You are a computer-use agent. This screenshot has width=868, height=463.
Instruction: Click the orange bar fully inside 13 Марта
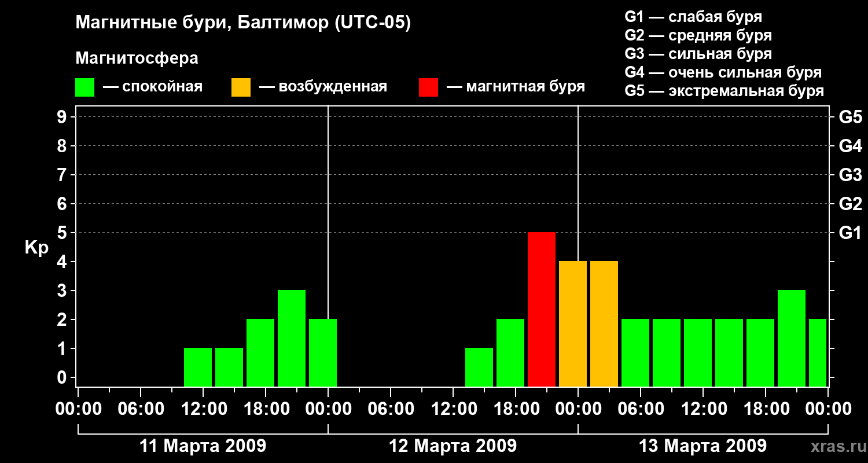tap(604, 324)
